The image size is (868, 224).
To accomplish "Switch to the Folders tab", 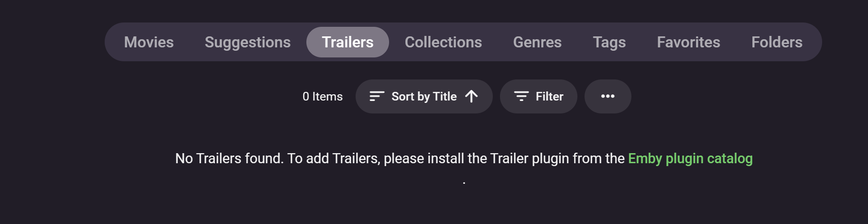I will (777, 42).
